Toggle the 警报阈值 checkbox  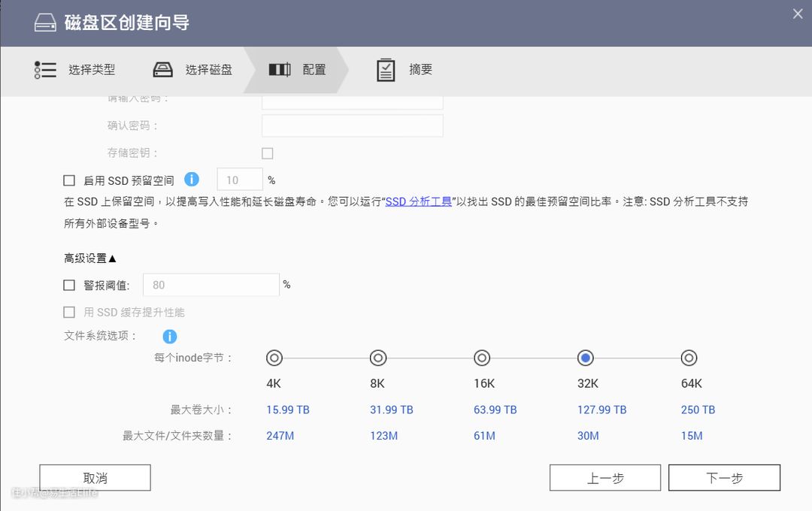pos(69,286)
